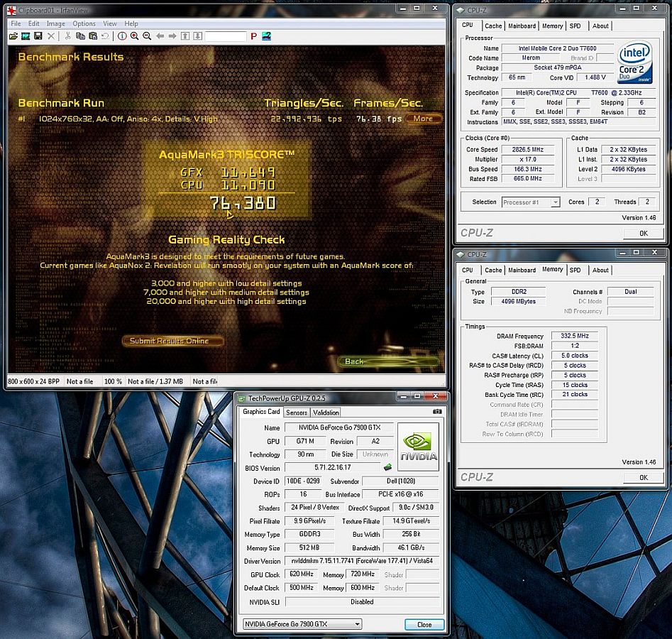Click the CAS# Latency 5.0 clocks value
Image resolution: width=672 pixels, height=639 pixels.
click(x=575, y=356)
